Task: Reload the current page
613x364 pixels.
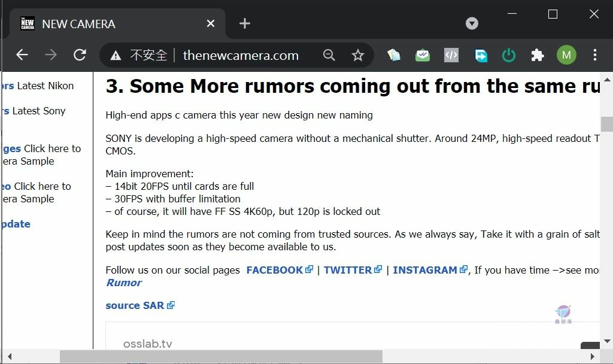Action: [80, 55]
